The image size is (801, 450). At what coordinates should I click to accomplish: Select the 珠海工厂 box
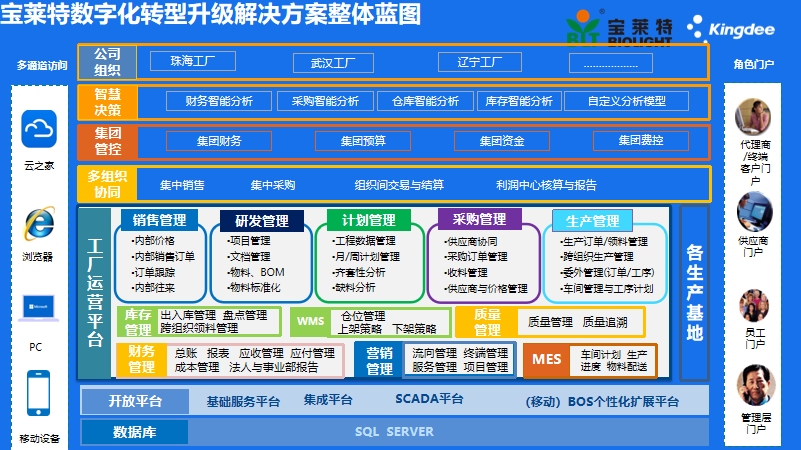193,61
